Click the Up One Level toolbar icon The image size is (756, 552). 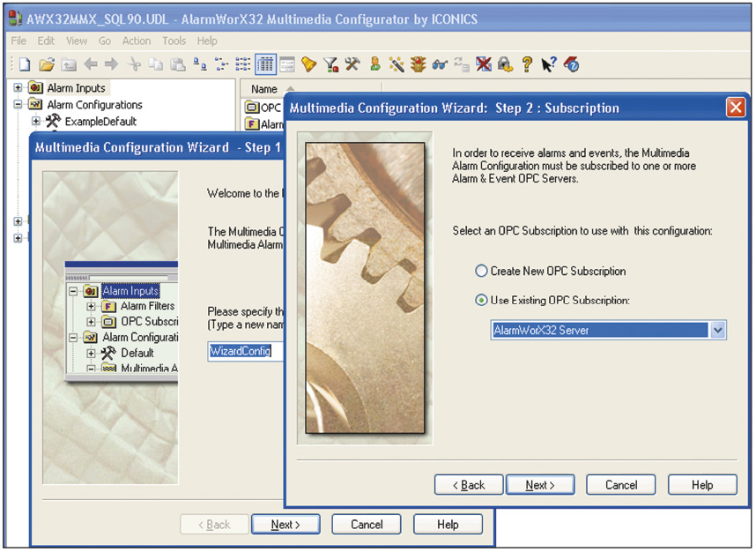click(x=69, y=64)
